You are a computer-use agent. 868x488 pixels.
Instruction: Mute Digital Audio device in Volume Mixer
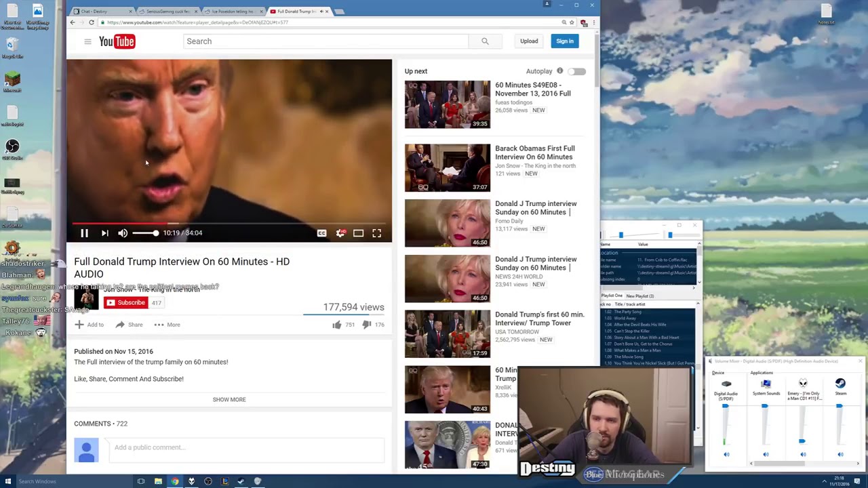click(x=726, y=455)
